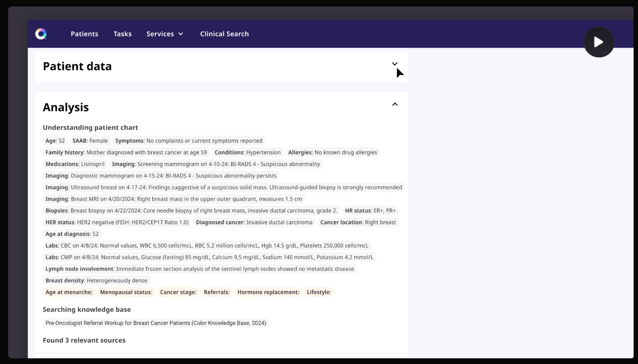
Task: Expand the Patient data section
Action: click(394, 64)
